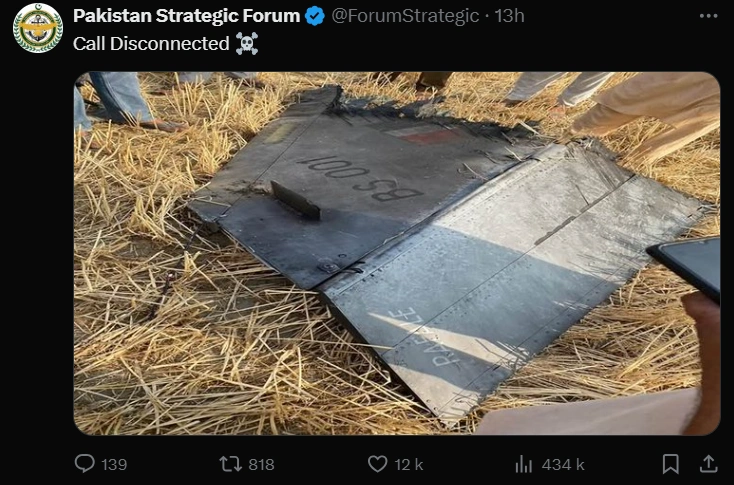Click the skull and crossbones emoji

pos(247,44)
